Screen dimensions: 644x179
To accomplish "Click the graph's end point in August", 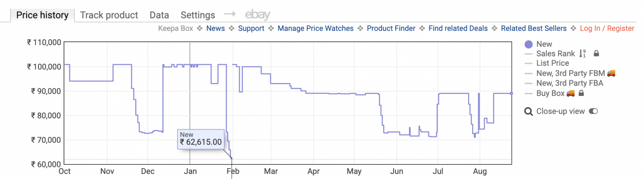I will [x=512, y=94].
